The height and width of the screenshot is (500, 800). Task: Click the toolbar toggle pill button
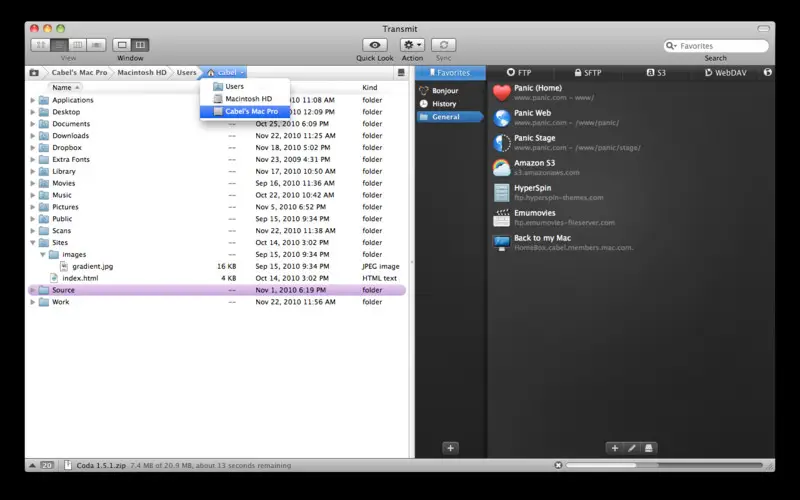(x=763, y=29)
